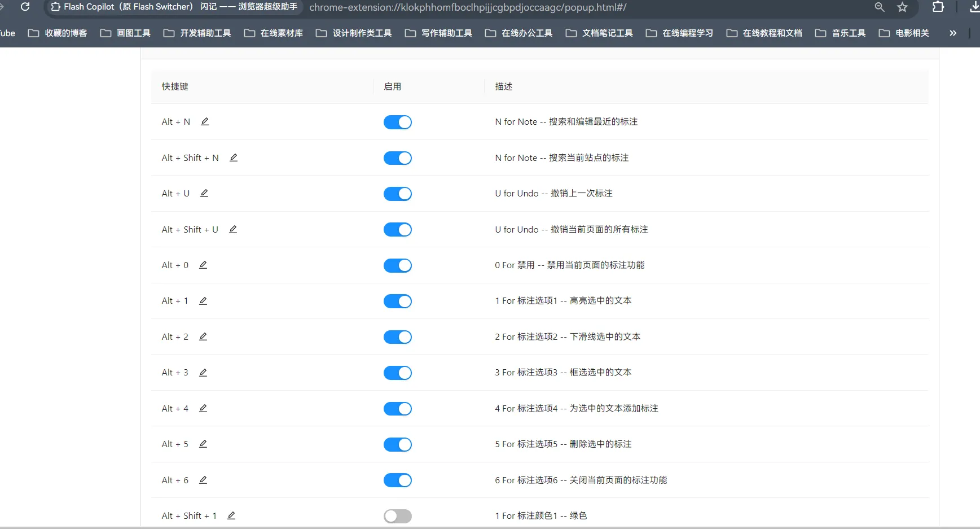Edit the Alt + 0 shortcut key
Screen dimensions: 980x529
203,265
